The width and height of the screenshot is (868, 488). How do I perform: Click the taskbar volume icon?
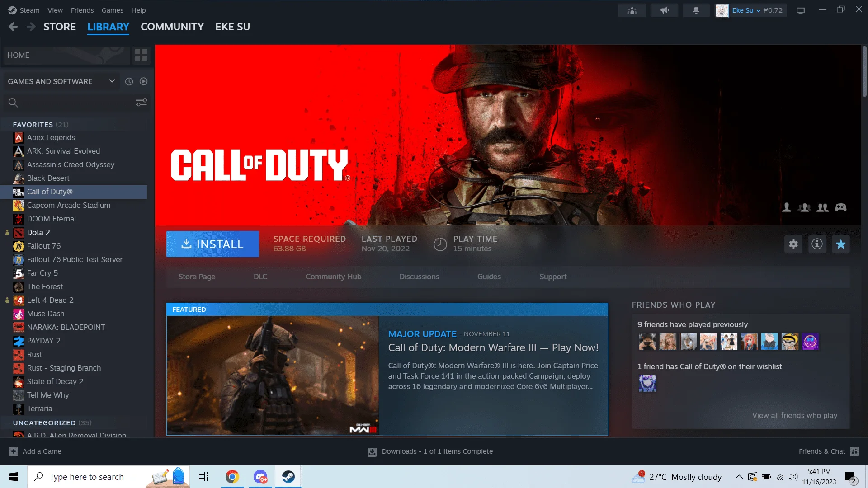pyautogui.click(x=793, y=477)
